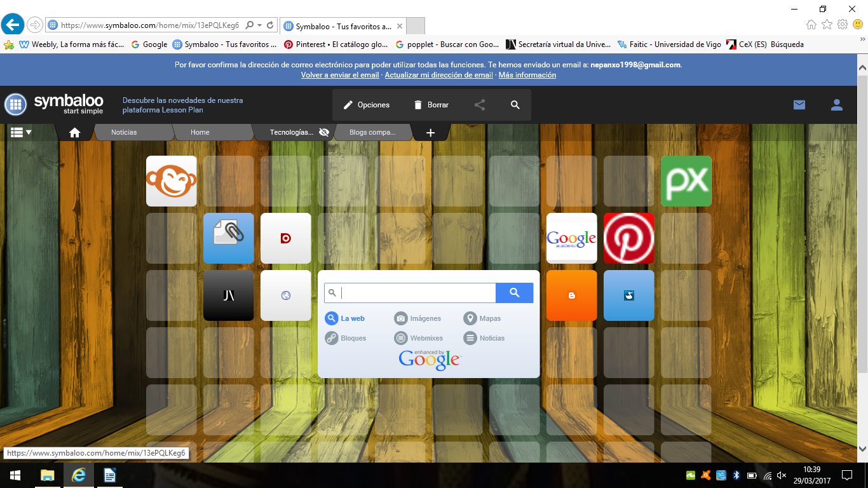Open the browser home icon
Image resolution: width=868 pixels, height=488 pixels.
pyautogui.click(x=811, y=25)
